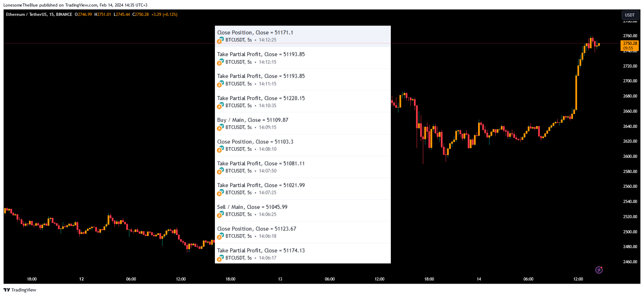
Task: Click the L2745.44 low value in header
Action: (x=122, y=14)
